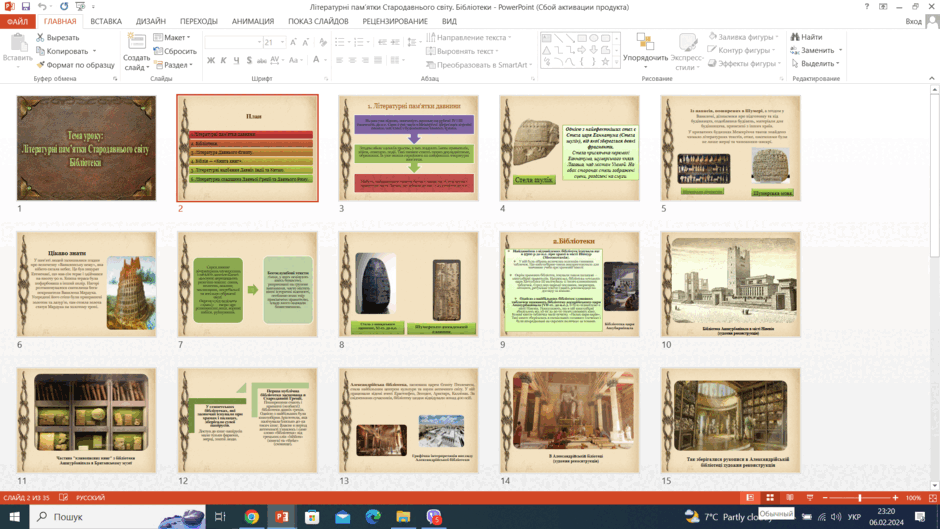Open Windows Start menu

pyautogui.click(x=14, y=516)
